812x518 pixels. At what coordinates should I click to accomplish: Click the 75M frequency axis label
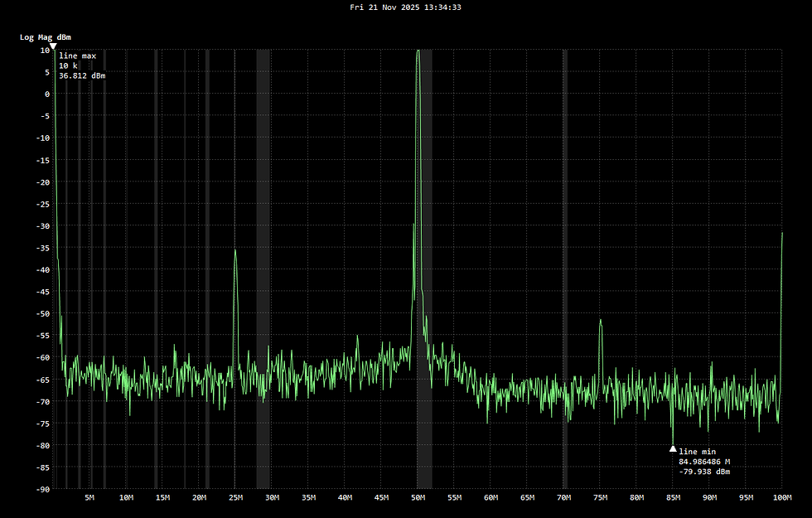tap(600, 497)
